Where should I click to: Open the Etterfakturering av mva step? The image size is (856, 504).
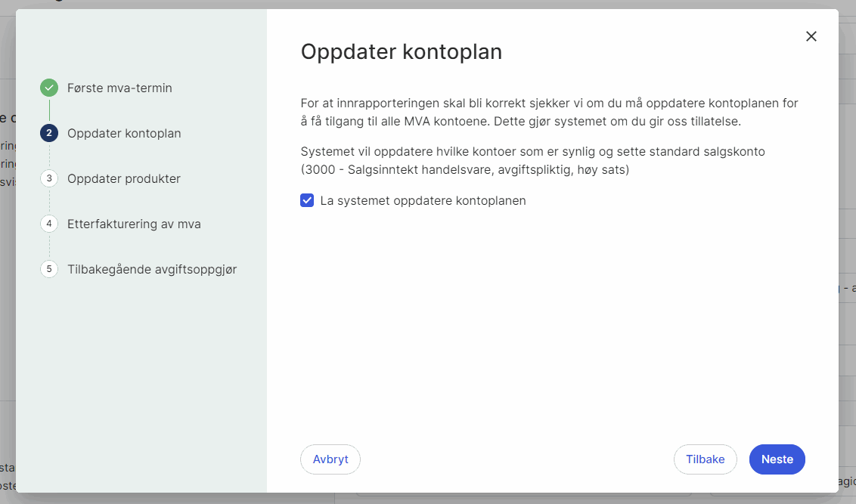point(134,224)
